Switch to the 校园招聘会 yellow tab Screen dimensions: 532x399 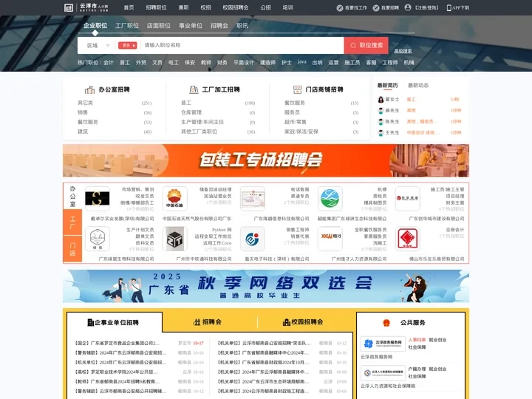303,322
